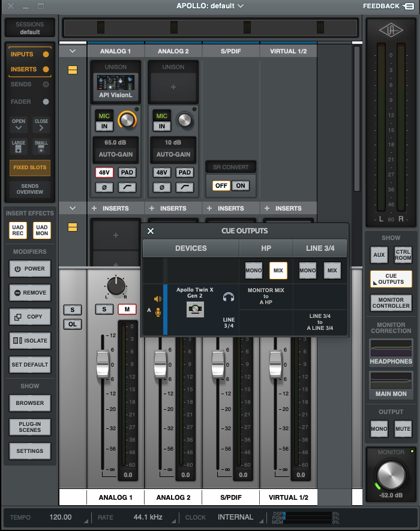
Task: Click CLOSE all rows button
Action: [x=41, y=125]
